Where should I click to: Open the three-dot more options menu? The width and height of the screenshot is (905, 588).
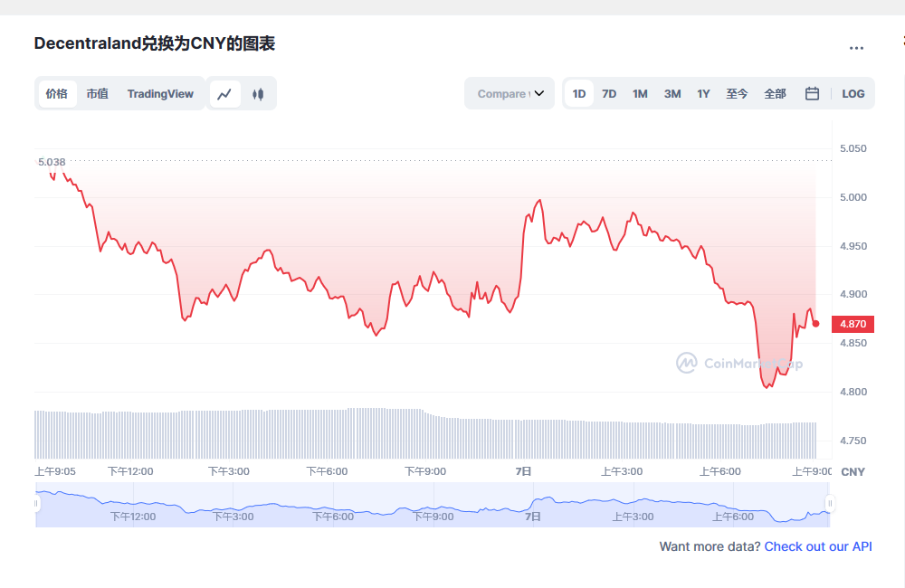856,49
